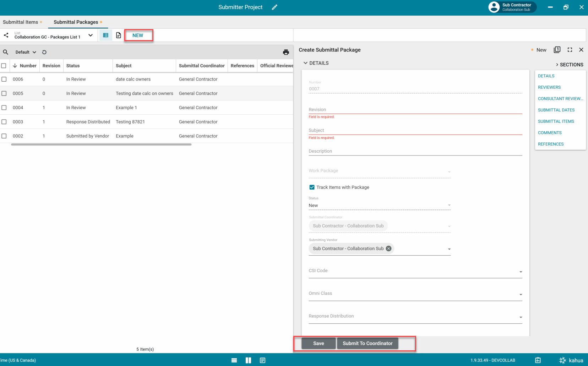
Task: Jump to SUBMITTAL DATES section link
Action: pyautogui.click(x=556, y=110)
